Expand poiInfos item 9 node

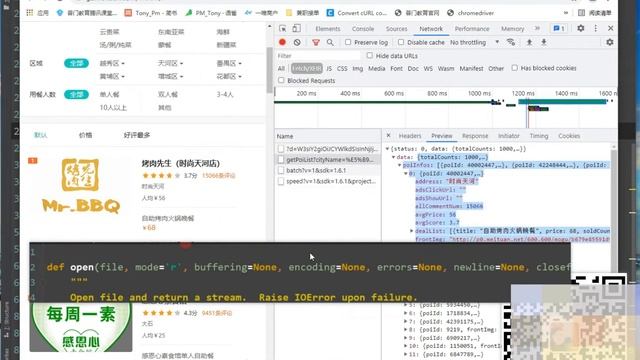click(405, 338)
